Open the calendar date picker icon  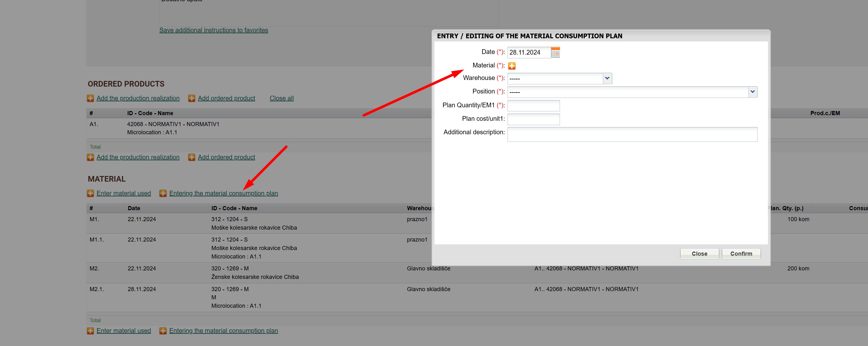pos(555,52)
